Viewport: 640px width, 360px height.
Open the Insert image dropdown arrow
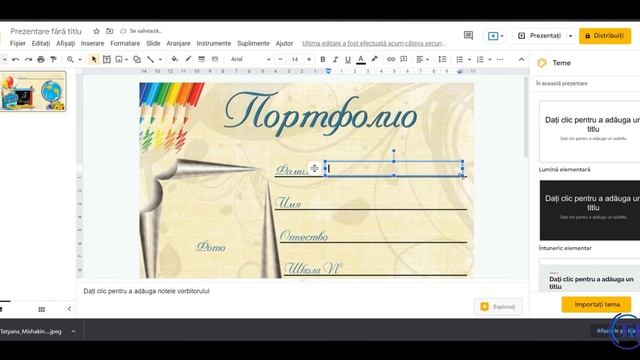(127, 60)
